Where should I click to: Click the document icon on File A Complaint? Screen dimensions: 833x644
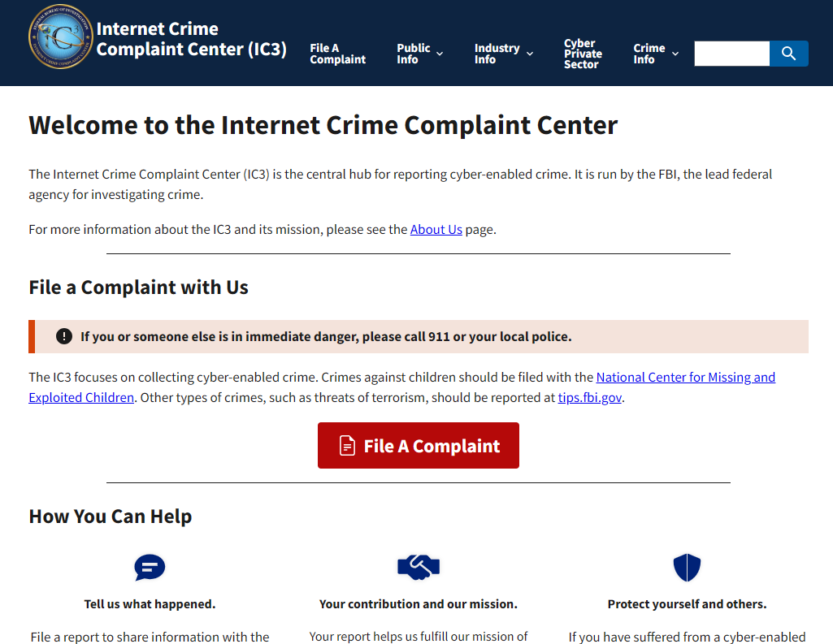tap(347, 446)
